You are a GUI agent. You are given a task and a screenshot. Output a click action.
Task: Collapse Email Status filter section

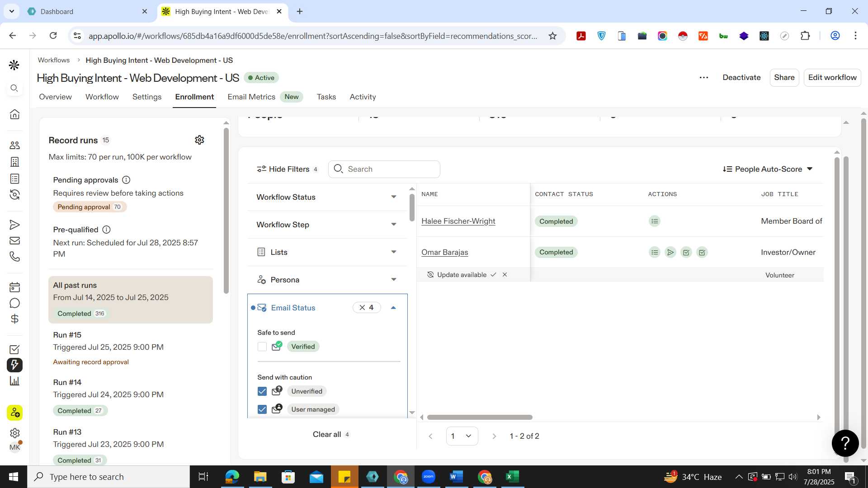click(393, 308)
